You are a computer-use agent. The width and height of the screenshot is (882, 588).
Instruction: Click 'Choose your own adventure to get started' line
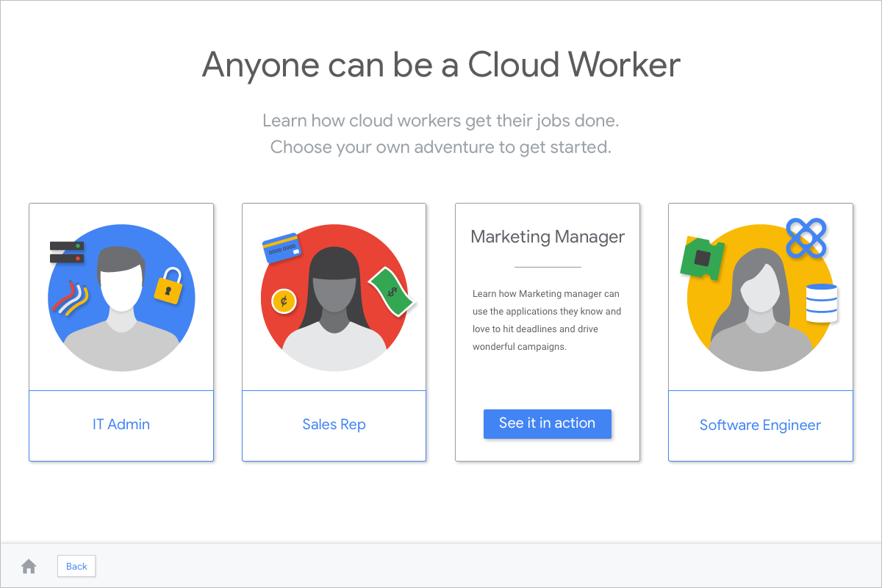coord(441,147)
